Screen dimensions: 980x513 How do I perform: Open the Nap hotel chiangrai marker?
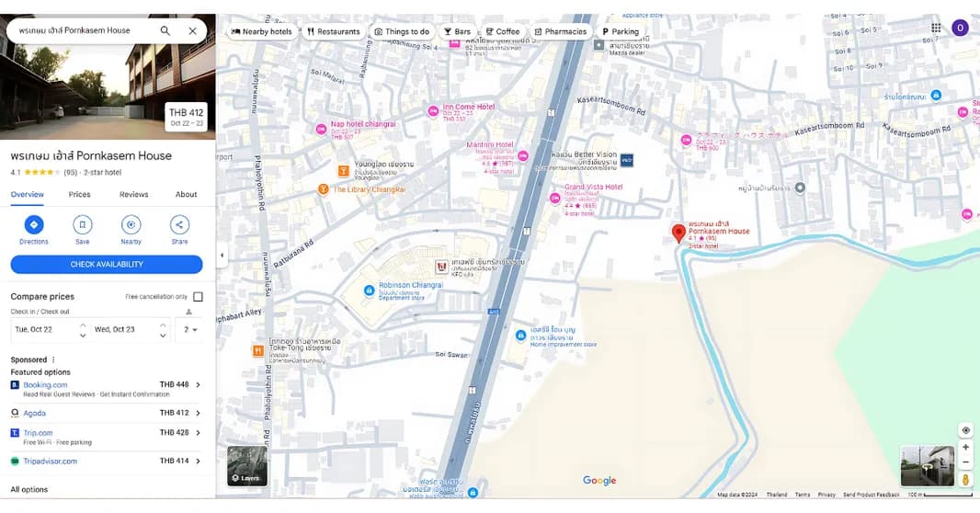pos(321,130)
